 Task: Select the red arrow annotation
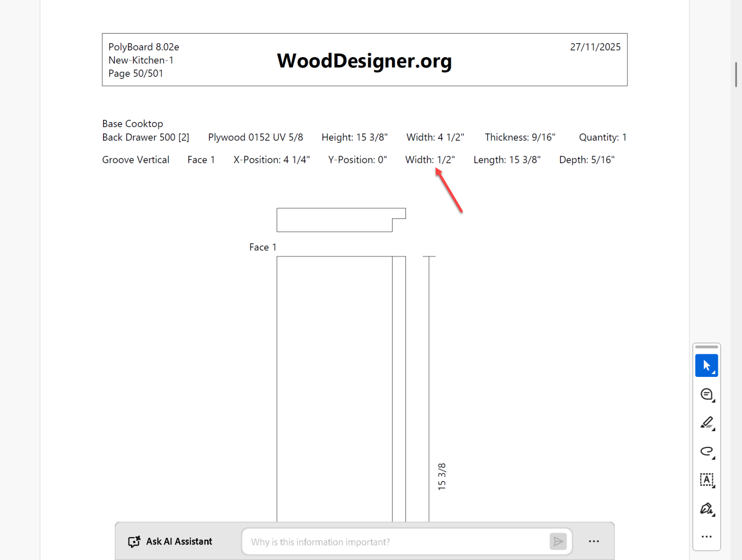[450, 192]
